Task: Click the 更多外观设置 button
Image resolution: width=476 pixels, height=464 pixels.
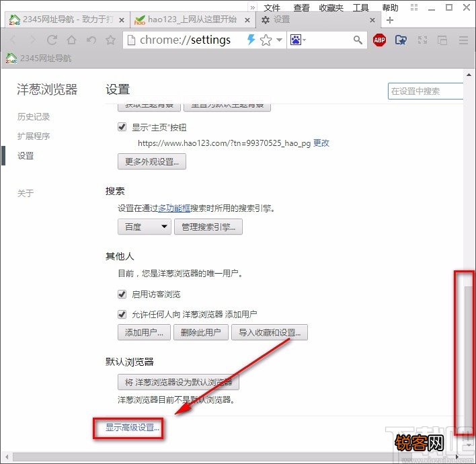Action: coord(152,161)
